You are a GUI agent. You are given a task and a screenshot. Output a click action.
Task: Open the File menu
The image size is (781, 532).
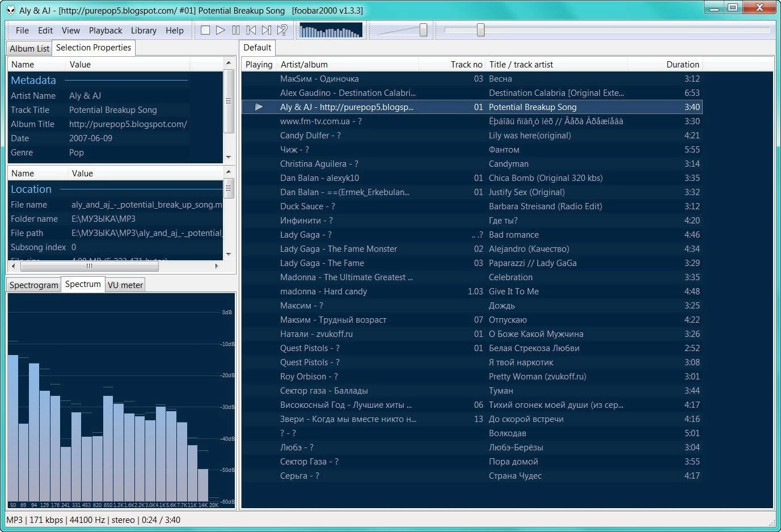pos(22,31)
